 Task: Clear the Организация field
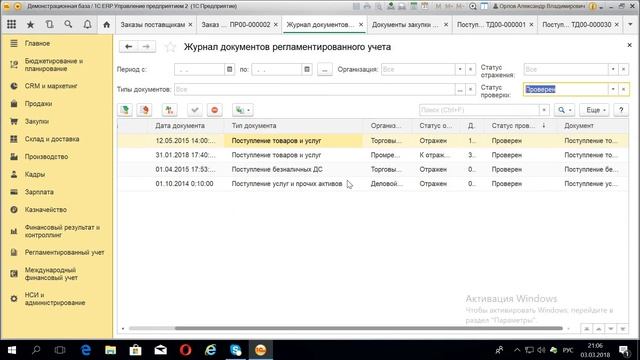[x=470, y=69]
